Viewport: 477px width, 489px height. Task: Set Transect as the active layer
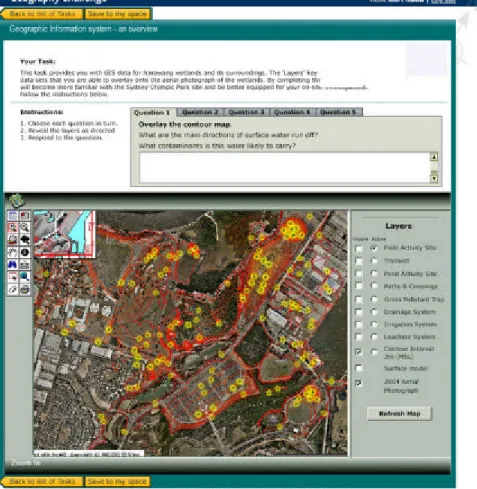tap(374, 261)
